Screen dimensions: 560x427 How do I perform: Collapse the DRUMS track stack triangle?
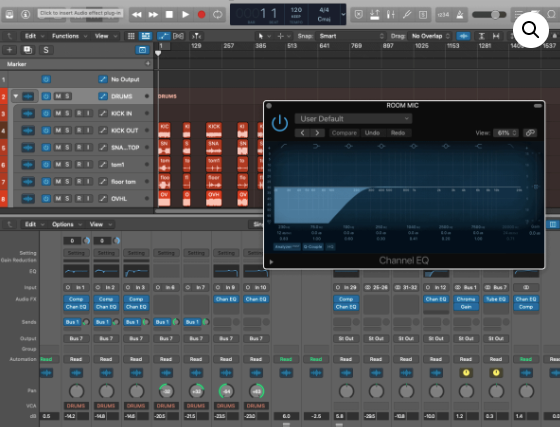16,96
